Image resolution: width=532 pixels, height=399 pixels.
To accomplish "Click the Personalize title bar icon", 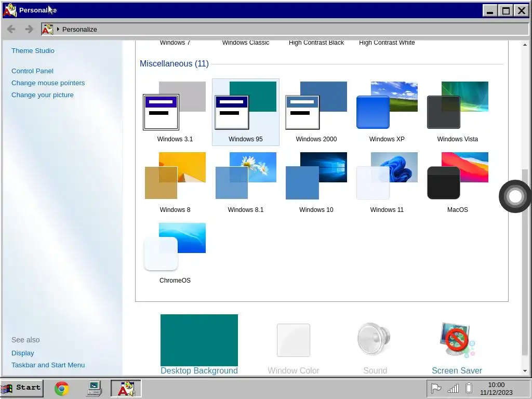I will click(10, 10).
